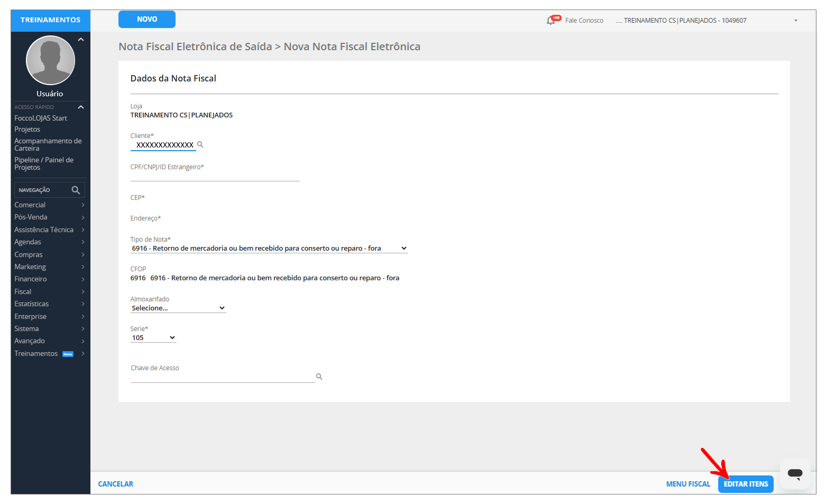
Task: Click the CPF/CNPJ/ID Estrangeiro input field
Action: (215, 176)
